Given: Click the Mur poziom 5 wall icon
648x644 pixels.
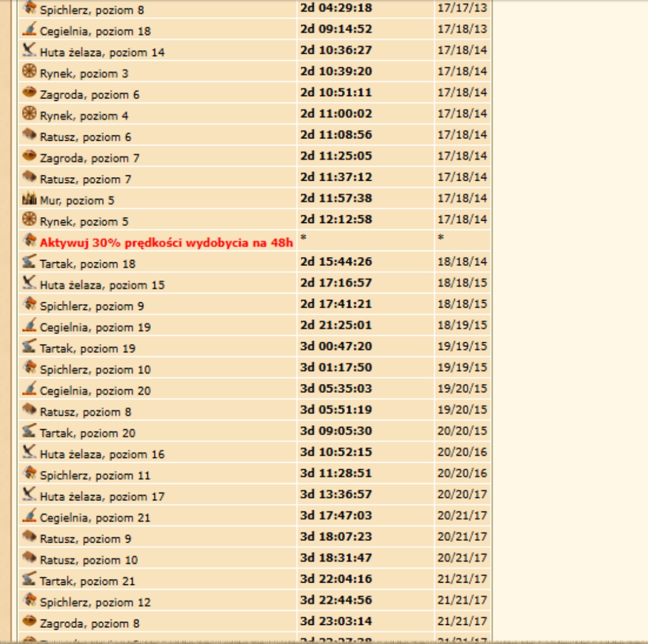Looking at the screenshot, I should coord(29,199).
